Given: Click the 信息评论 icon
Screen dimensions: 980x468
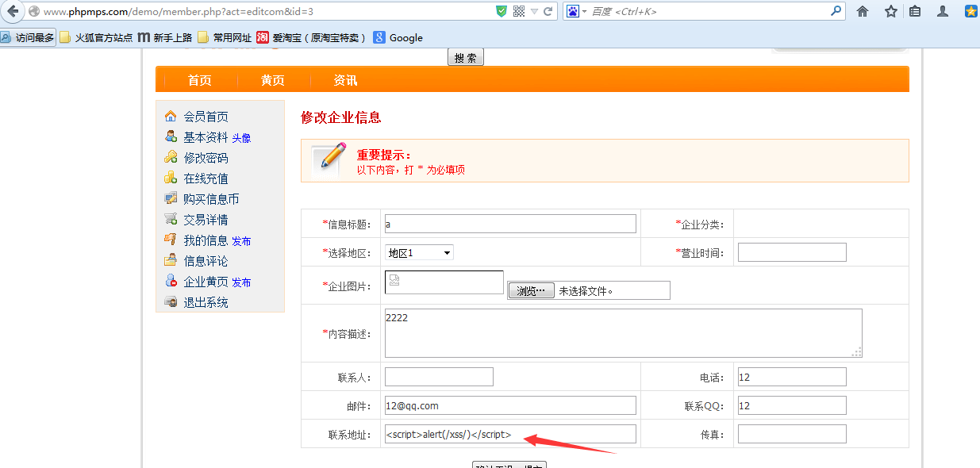Looking at the screenshot, I should (x=171, y=260).
